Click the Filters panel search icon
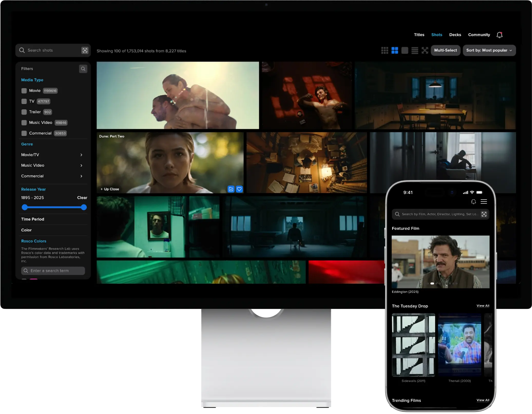This screenshot has width=532, height=414. click(83, 69)
